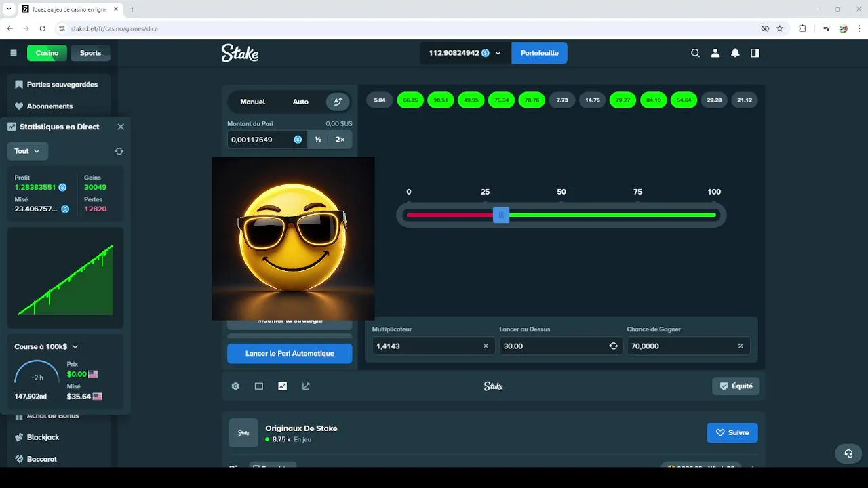Click the percent icon in Chance de Gagner
This screenshot has width=868, height=488.
741,346
